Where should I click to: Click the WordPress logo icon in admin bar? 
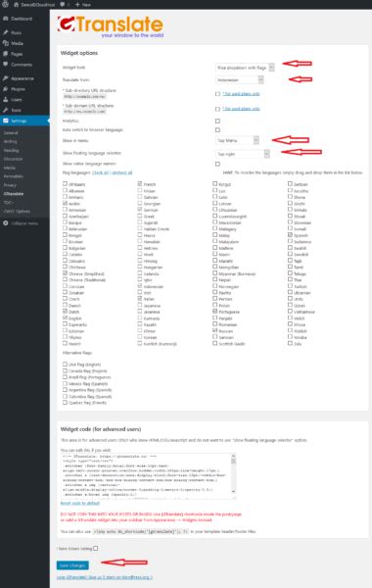(x=5, y=5)
